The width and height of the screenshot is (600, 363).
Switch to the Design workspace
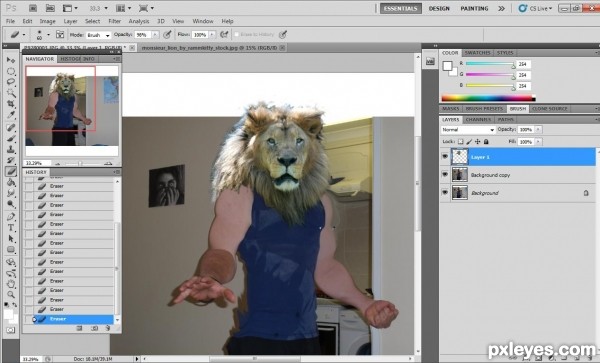(x=439, y=8)
